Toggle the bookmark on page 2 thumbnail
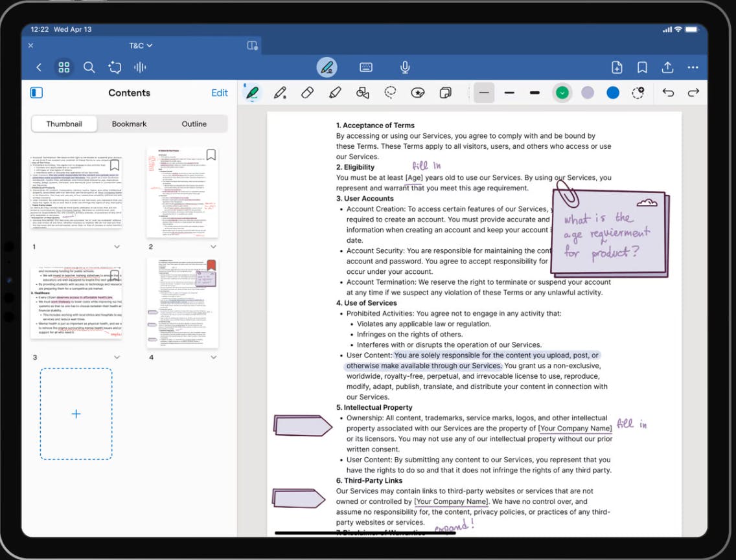 (x=211, y=155)
